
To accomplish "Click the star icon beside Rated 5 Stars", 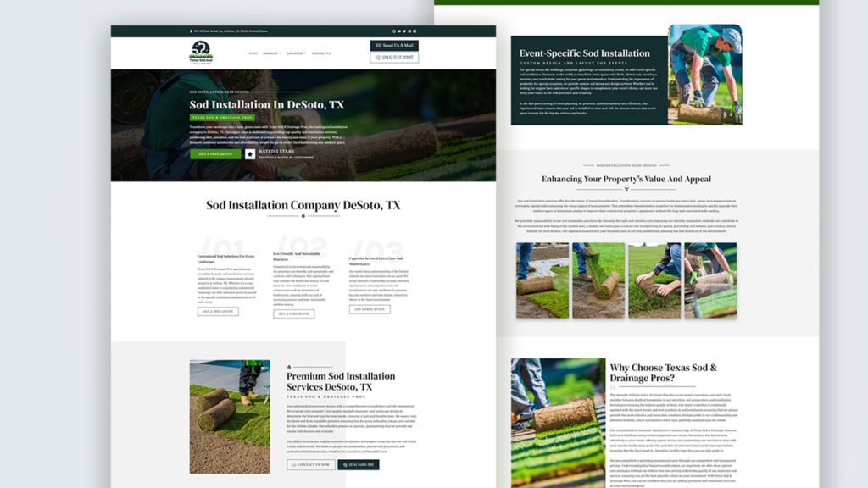I will click(x=250, y=154).
